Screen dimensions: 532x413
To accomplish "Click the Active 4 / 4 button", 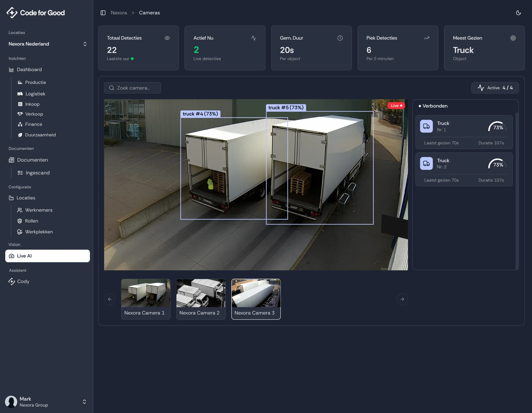I will pyautogui.click(x=495, y=88).
